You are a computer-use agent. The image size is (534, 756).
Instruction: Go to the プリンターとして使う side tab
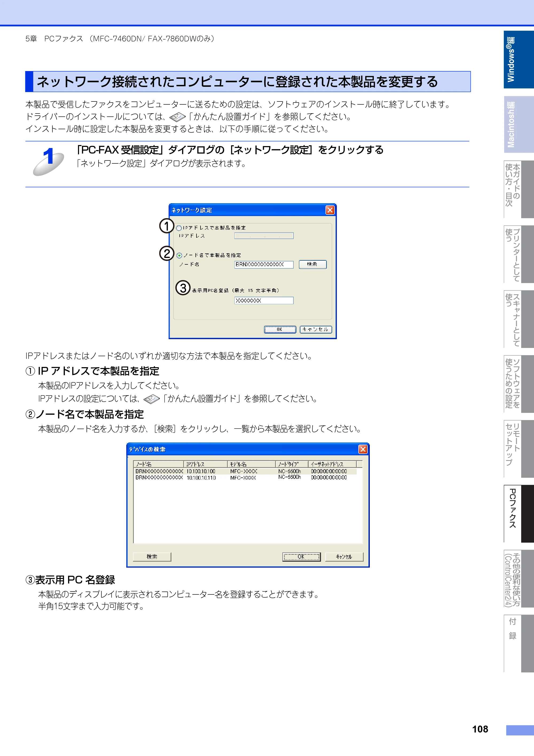[519, 254]
